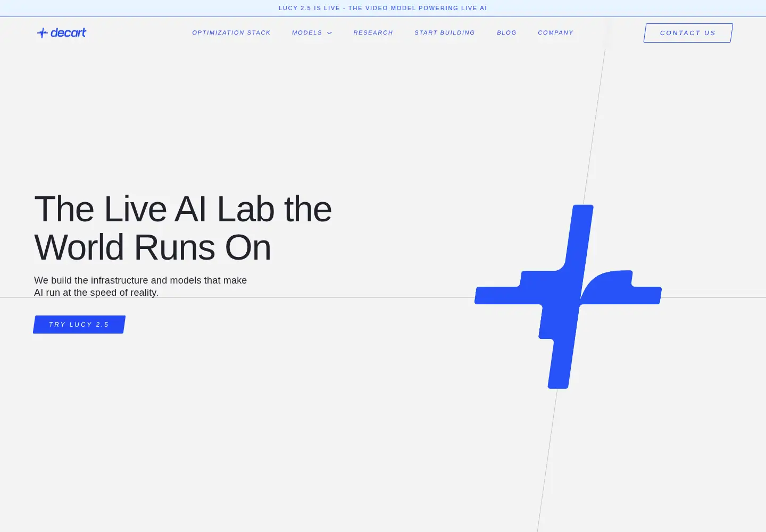This screenshot has height=532, width=766.
Task: Click the Contact Us button
Action: [688, 33]
